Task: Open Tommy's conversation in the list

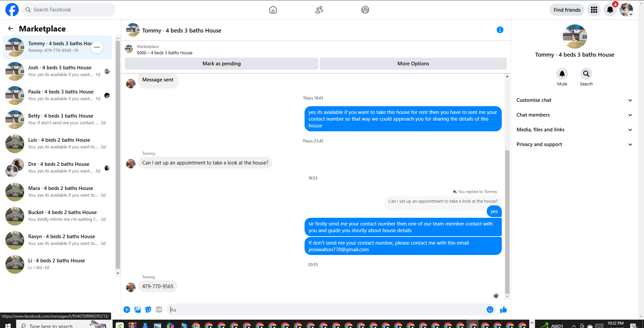Action: [x=58, y=47]
